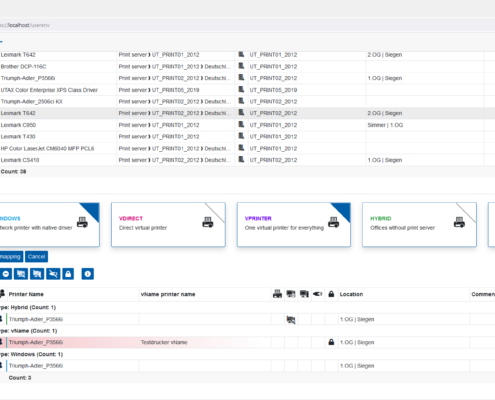This screenshot has height=400, width=495.
Task: Select the Lexmark C950 printer row
Action: [x=247, y=125]
